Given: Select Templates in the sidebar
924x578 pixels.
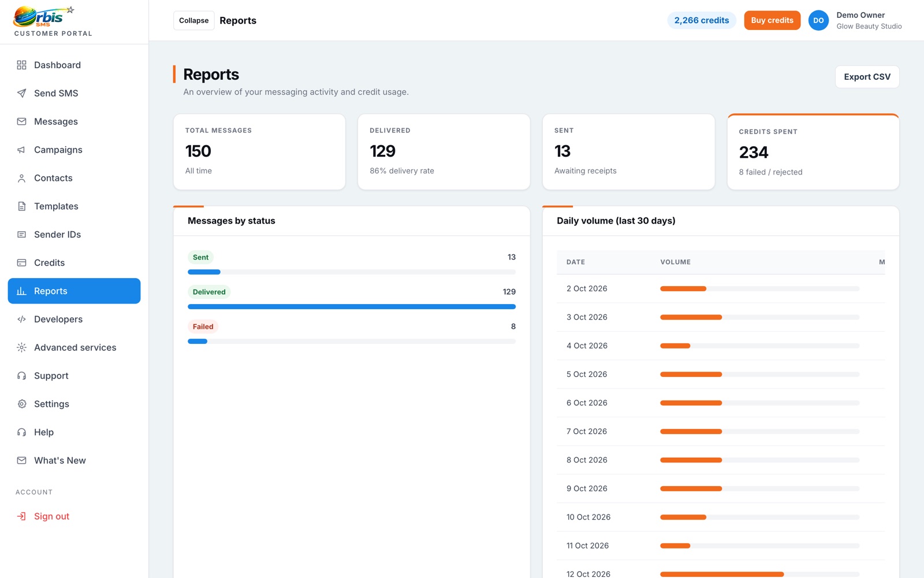Looking at the screenshot, I should tap(74, 206).
